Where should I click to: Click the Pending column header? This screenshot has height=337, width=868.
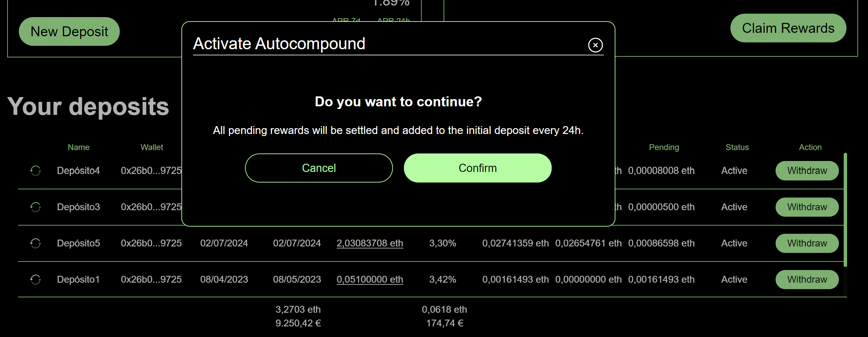coord(664,147)
